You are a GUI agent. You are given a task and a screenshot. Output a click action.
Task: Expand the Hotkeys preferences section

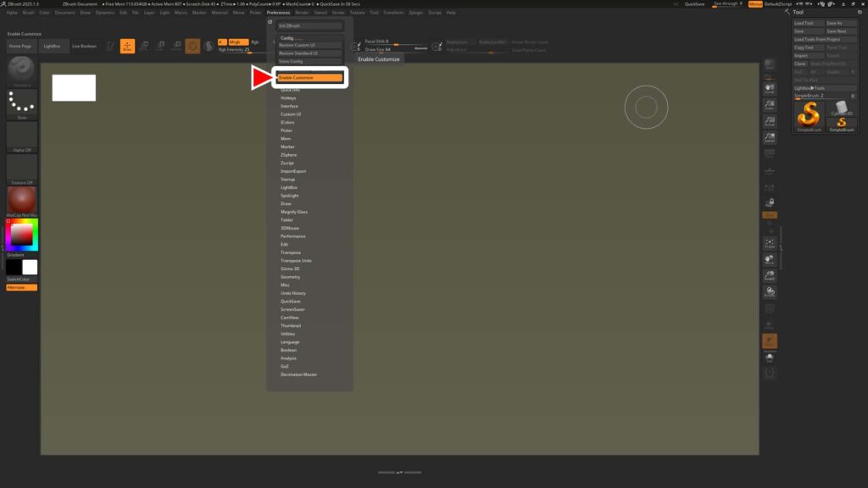tap(289, 98)
